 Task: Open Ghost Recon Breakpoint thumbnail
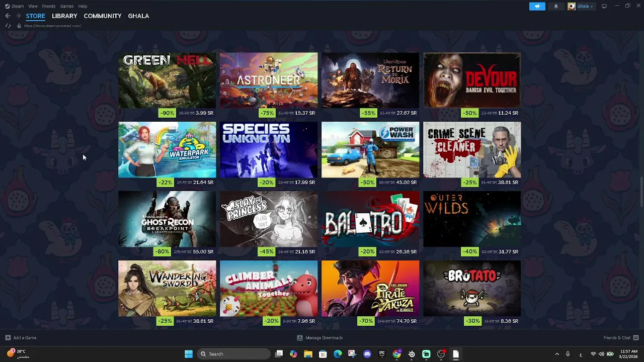click(x=167, y=219)
